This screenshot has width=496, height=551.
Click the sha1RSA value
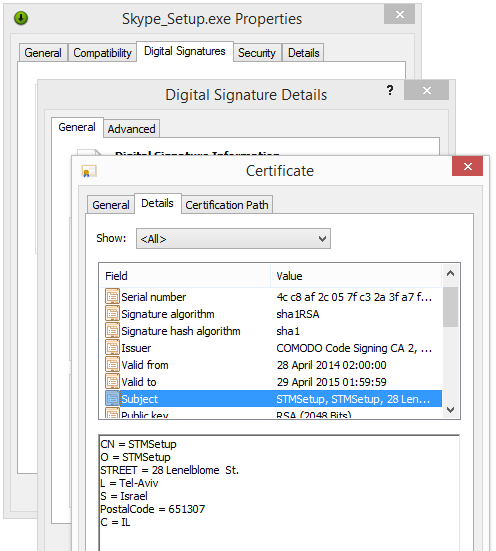click(x=298, y=314)
